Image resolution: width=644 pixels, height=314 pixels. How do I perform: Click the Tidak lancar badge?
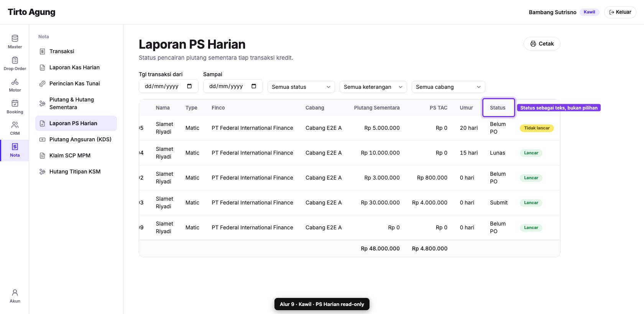tap(537, 128)
